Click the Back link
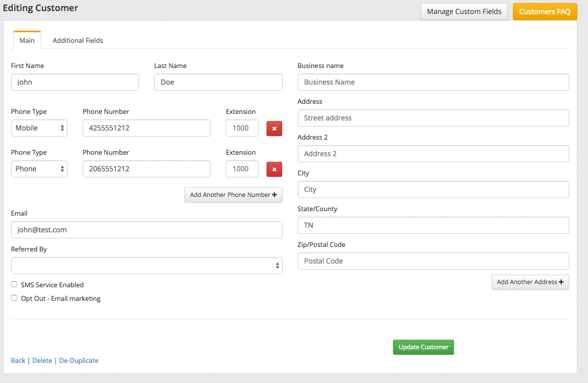Viewport: 588px width, 383px height. pyautogui.click(x=18, y=360)
